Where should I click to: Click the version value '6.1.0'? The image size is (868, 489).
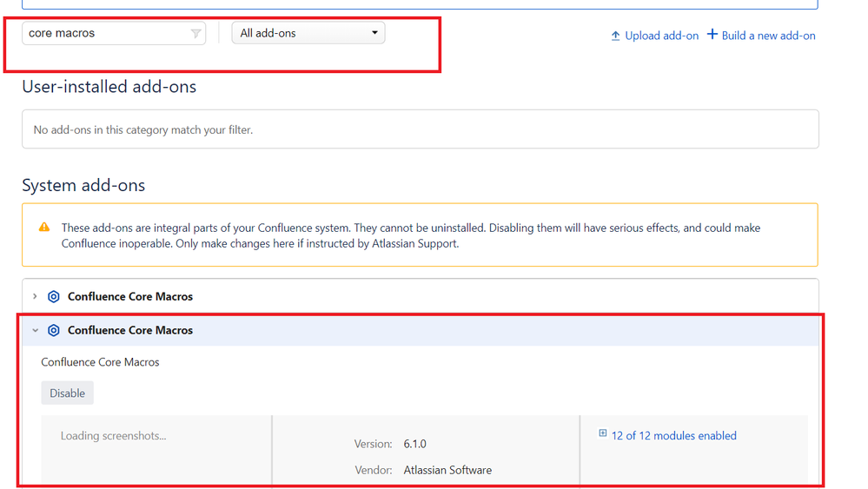414,444
